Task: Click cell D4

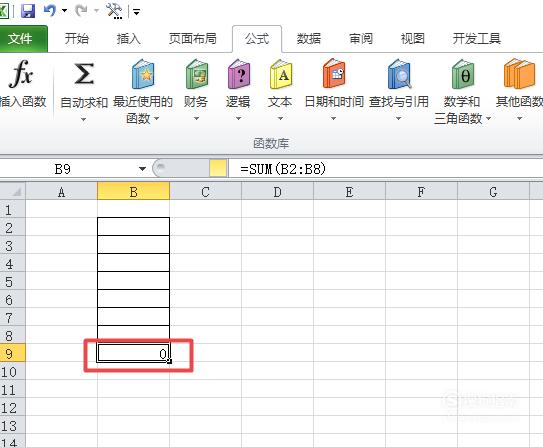Action: (277, 263)
